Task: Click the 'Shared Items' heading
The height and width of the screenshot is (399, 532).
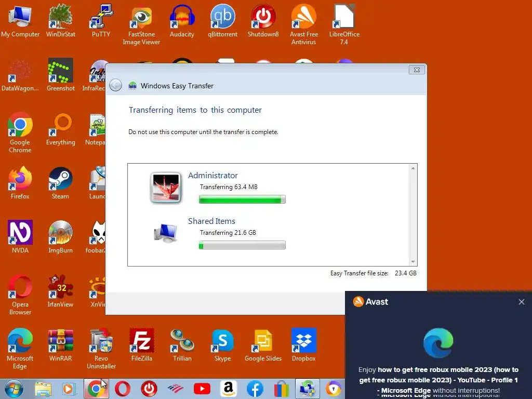Action: 212,221
